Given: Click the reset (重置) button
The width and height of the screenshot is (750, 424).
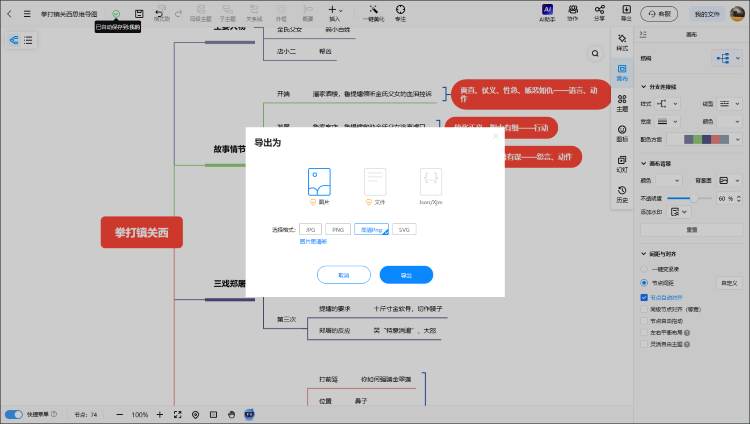Looking at the screenshot, I should coord(691,230).
